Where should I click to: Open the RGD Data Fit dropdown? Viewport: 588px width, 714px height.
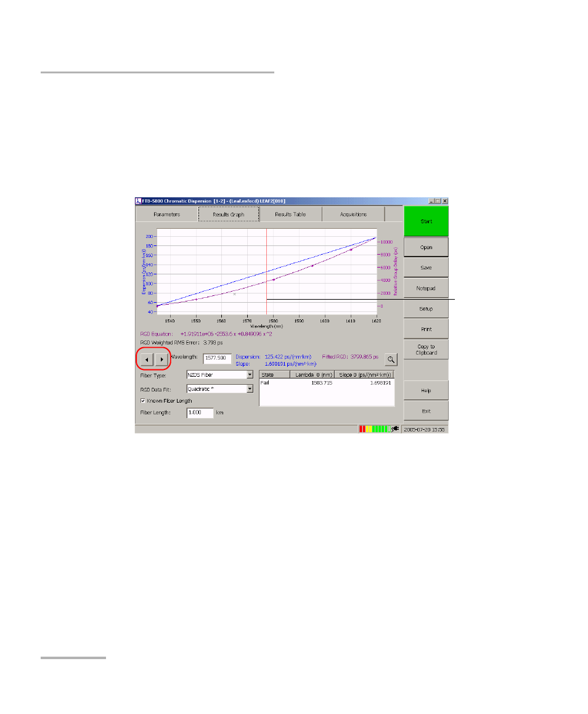pos(250,389)
